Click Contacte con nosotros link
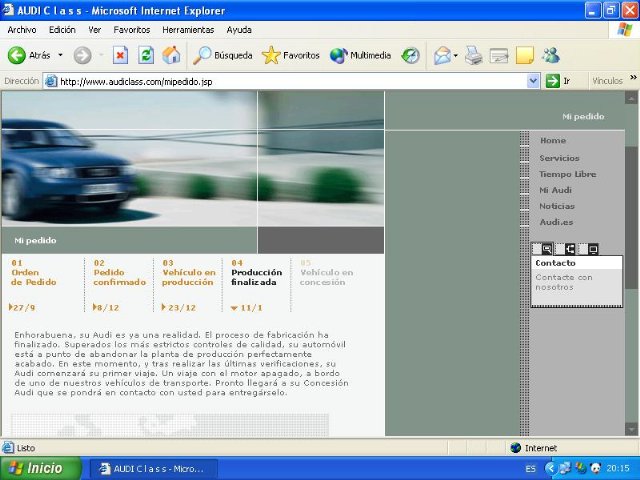Image resolution: width=640 pixels, height=480 pixels. tap(564, 282)
